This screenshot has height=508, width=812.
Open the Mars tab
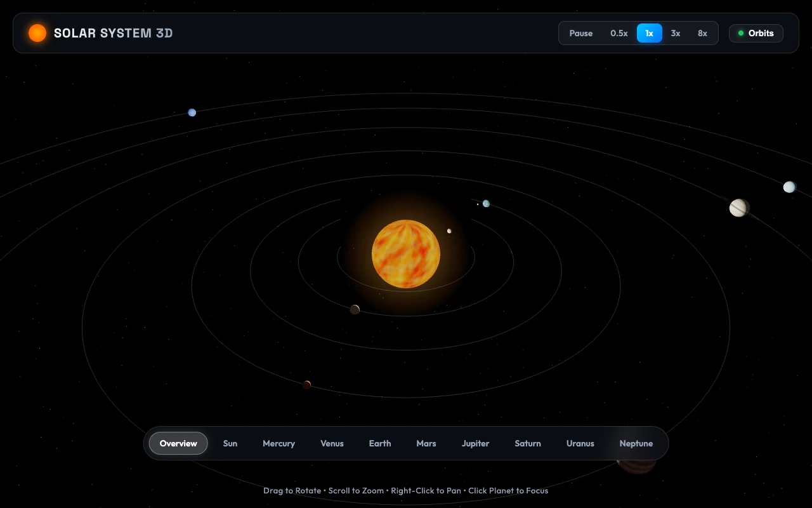click(x=426, y=443)
